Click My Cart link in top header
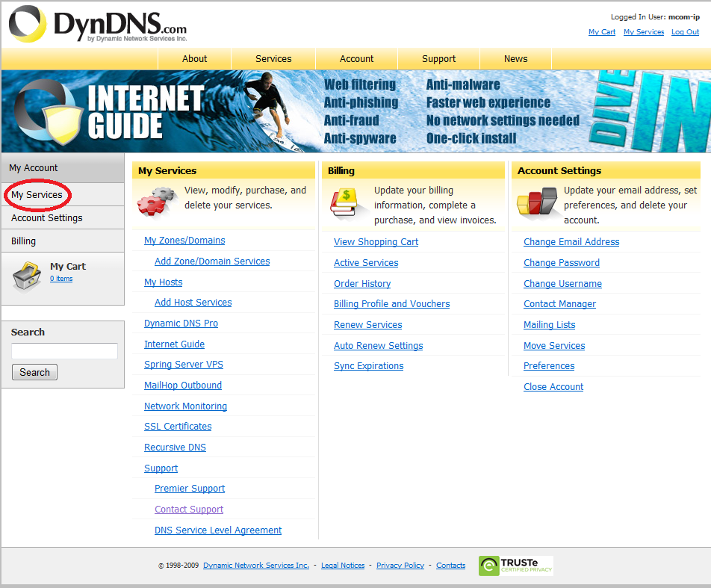Image resolution: width=711 pixels, height=588 pixels. pyautogui.click(x=602, y=32)
